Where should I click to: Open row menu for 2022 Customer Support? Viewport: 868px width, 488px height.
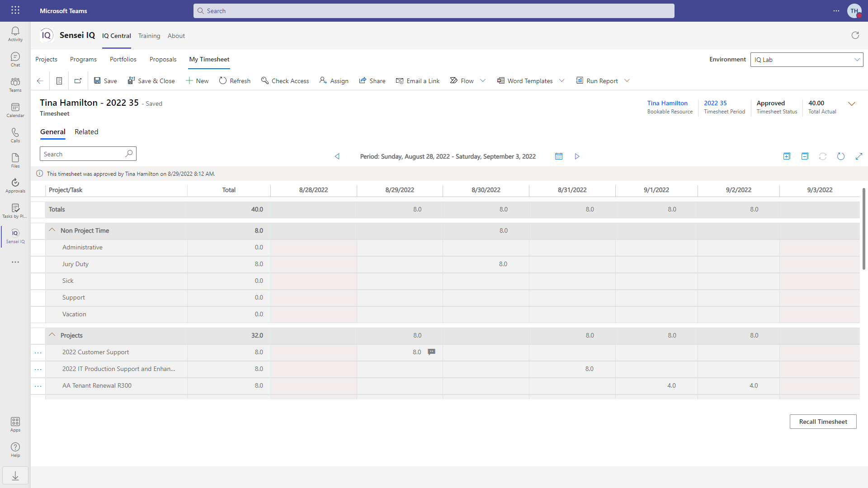pyautogui.click(x=38, y=352)
